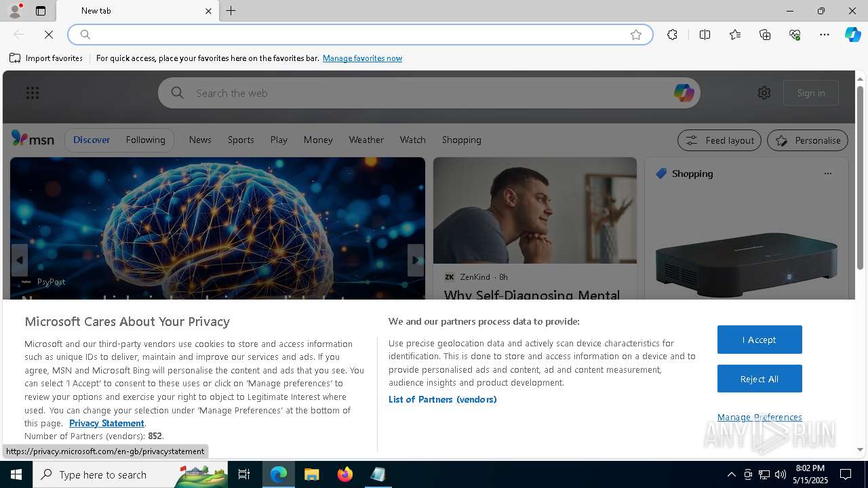Viewport: 868px width, 488px height.
Task: Open Collections icon
Action: (765, 35)
